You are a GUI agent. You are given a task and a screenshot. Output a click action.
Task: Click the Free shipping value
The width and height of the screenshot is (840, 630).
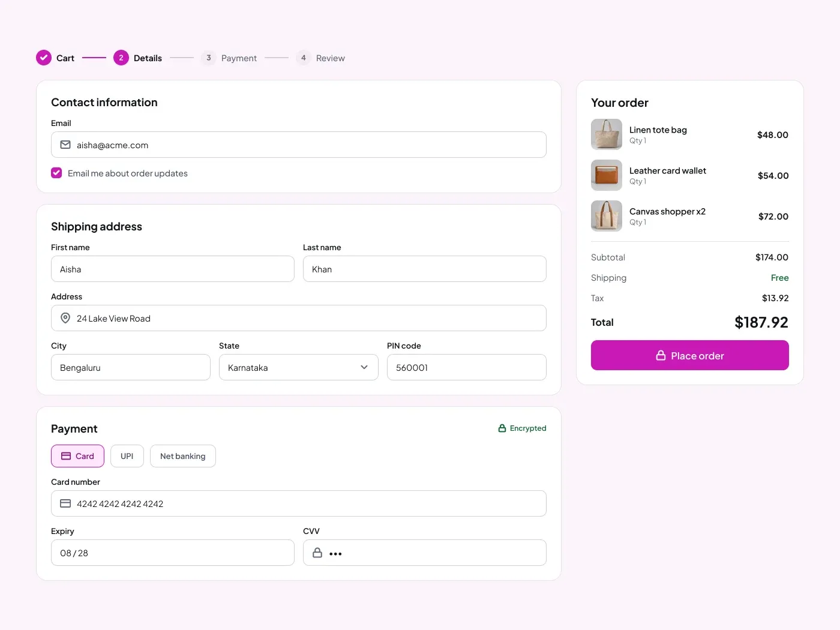click(x=780, y=278)
